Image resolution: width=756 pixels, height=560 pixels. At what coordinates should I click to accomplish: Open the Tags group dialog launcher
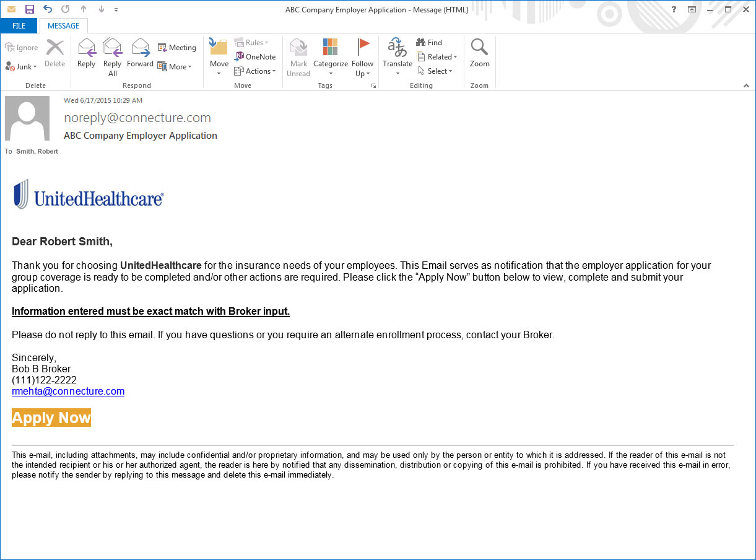click(373, 86)
